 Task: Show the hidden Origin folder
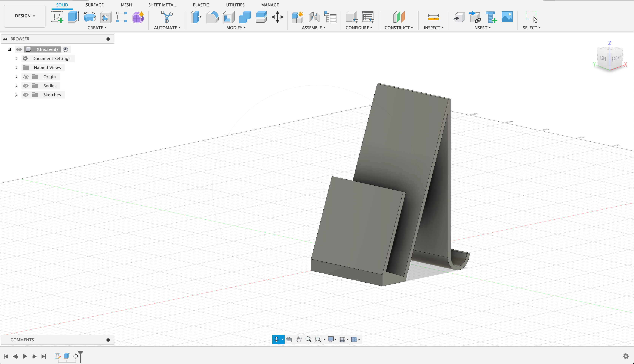[25, 77]
